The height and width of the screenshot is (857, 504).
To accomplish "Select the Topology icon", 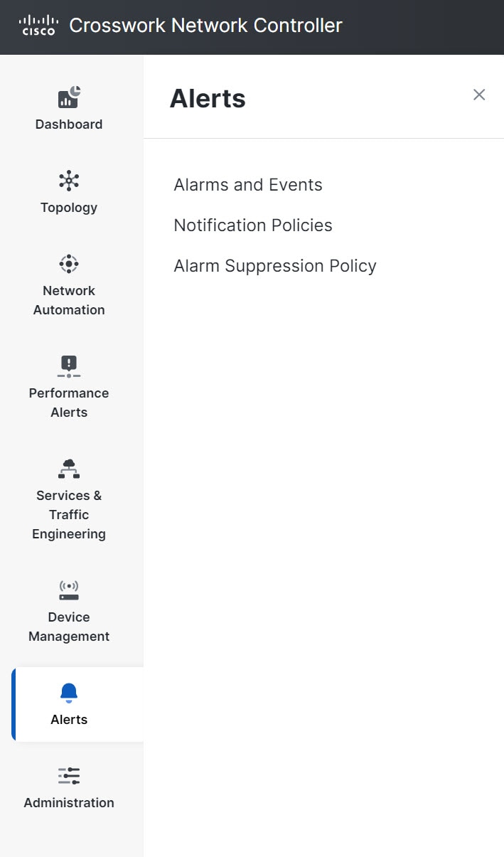I will pyautogui.click(x=68, y=180).
